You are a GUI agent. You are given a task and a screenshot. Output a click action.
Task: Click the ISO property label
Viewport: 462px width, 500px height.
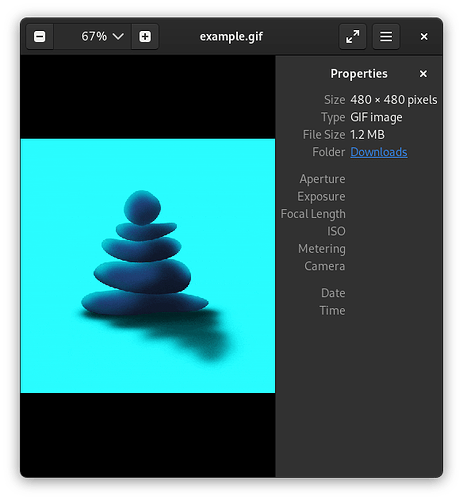(x=336, y=231)
